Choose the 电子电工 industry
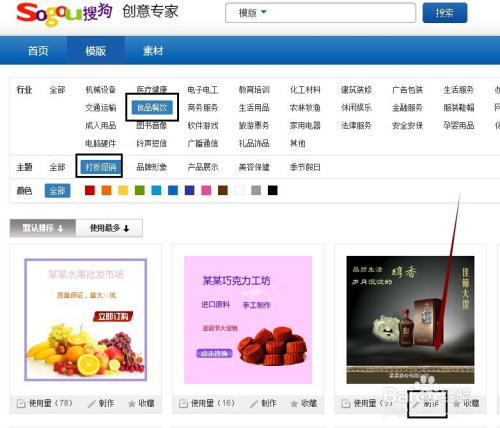Viewport: 500px width, 428px height. (x=203, y=90)
